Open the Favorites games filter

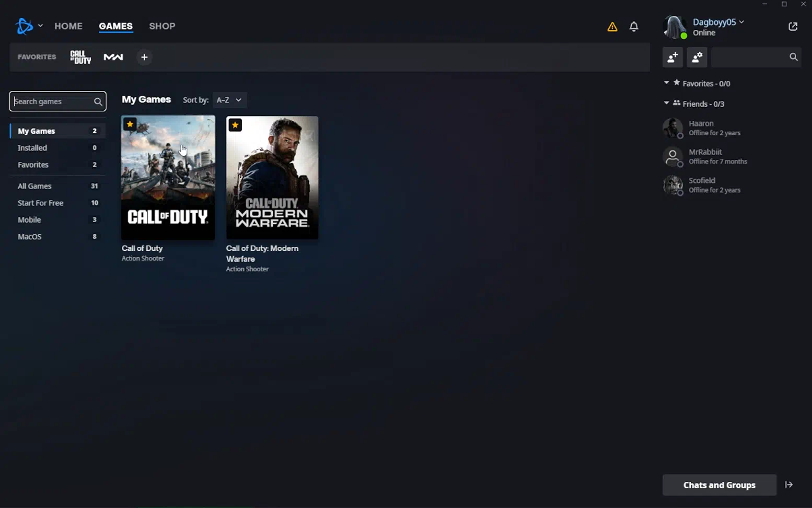point(57,165)
